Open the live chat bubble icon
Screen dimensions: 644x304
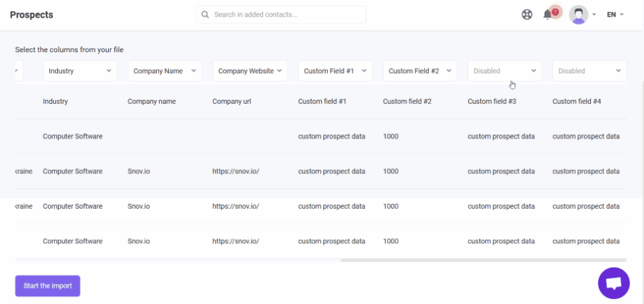click(x=614, y=283)
